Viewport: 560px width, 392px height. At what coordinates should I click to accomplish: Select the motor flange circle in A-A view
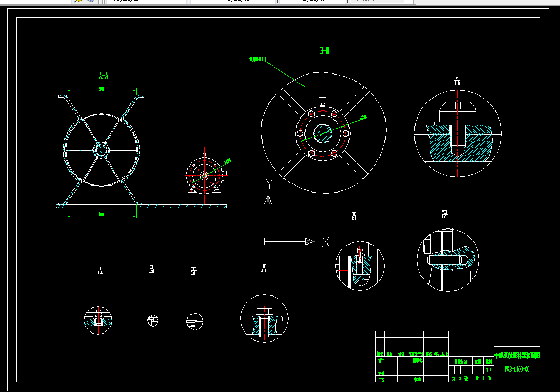pyautogui.click(x=204, y=175)
